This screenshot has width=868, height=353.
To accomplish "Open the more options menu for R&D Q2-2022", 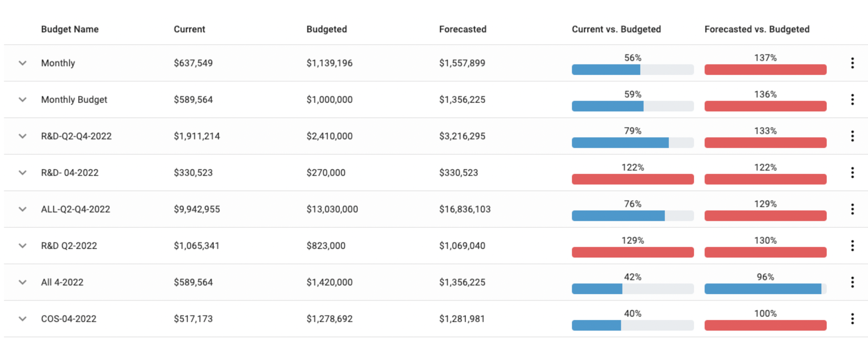I will coord(852,246).
